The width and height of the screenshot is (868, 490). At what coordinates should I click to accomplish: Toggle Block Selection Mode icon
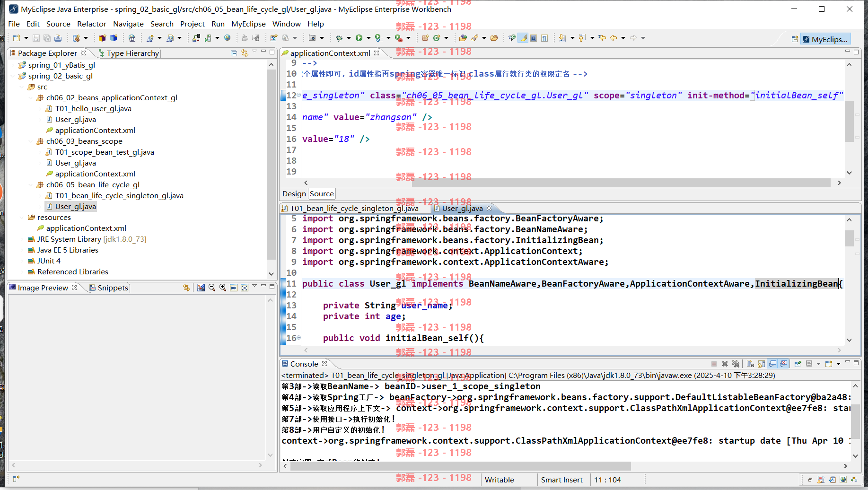534,38
